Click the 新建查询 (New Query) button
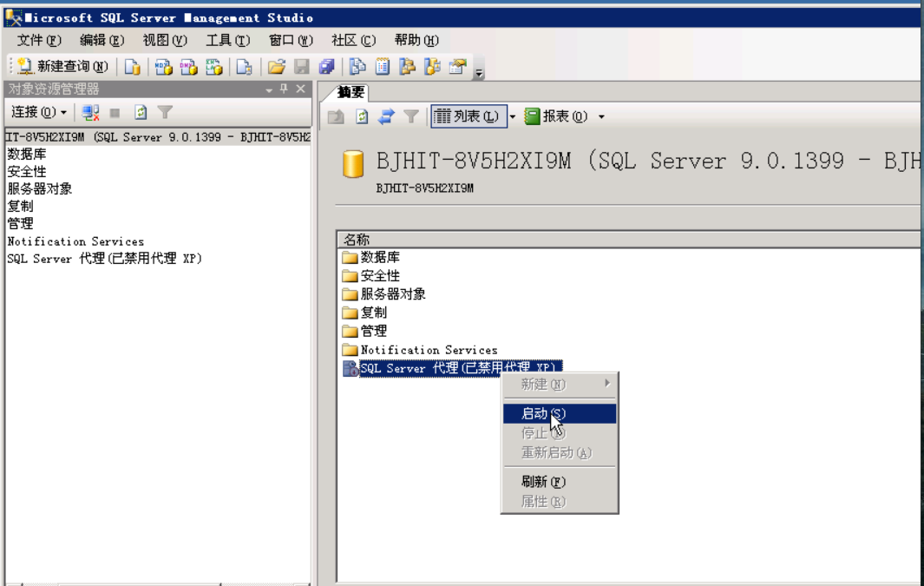This screenshot has width=924, height=586. pos(62,66)
